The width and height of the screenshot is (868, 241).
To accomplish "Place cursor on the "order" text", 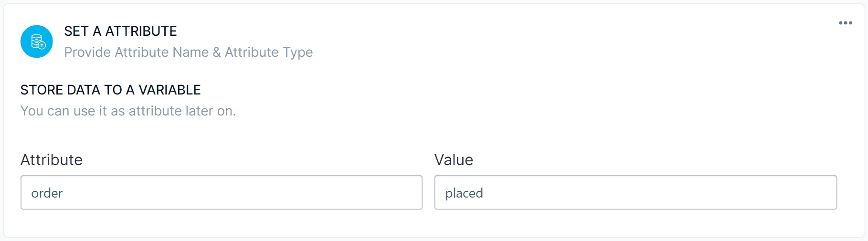I will [x=47, y=193].
